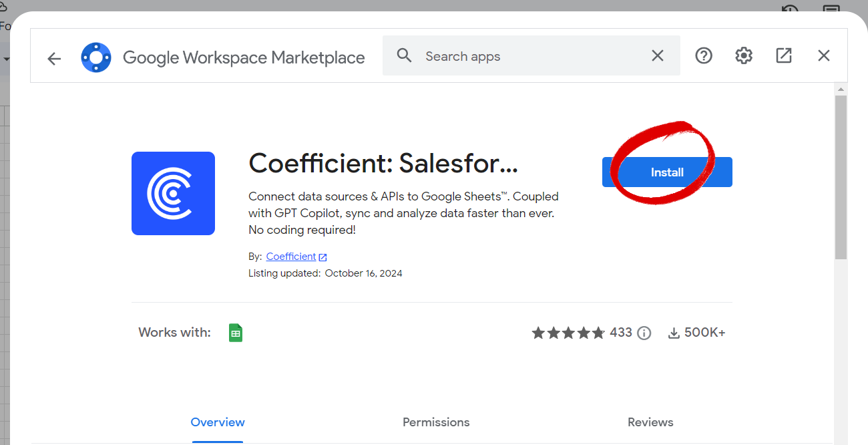Click the search magnifier icon

(404, 55)
